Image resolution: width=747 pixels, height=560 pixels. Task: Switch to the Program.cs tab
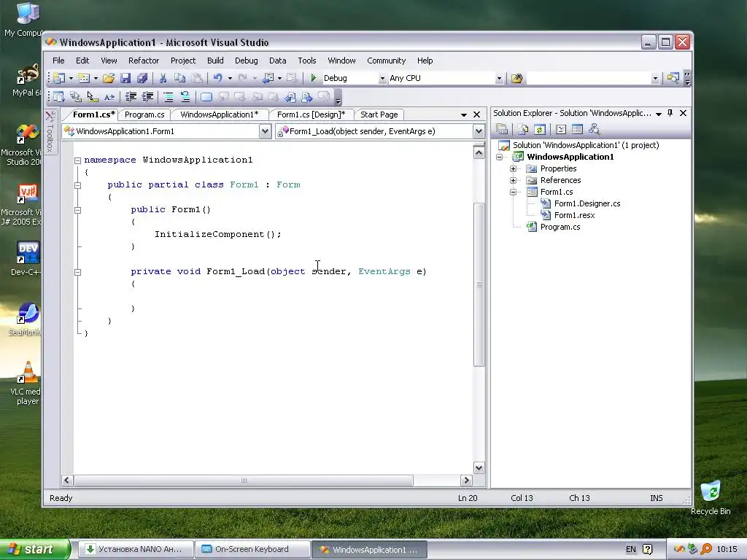[144, 114]
